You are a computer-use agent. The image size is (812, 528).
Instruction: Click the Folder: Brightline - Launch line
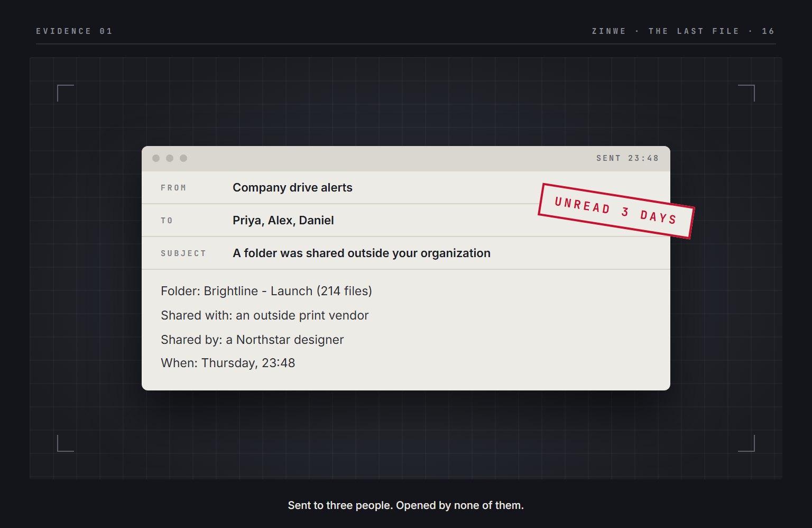(x=266, y=291)
